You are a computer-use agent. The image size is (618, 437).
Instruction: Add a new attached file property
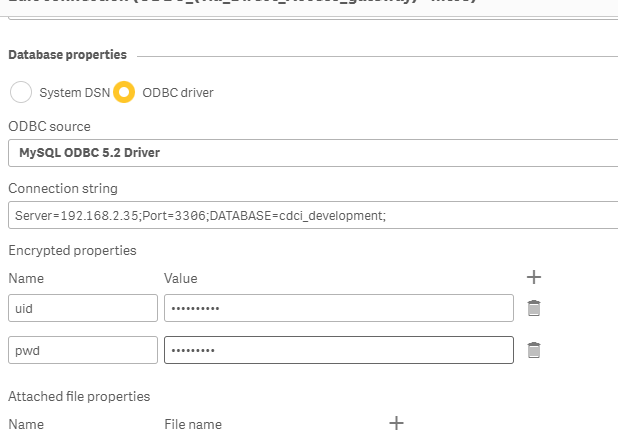point(396,423)
